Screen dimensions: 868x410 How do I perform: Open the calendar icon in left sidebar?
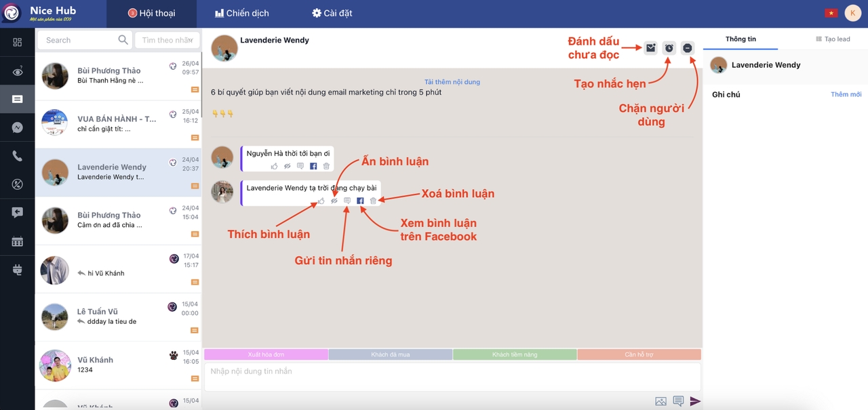click(17, 241)
